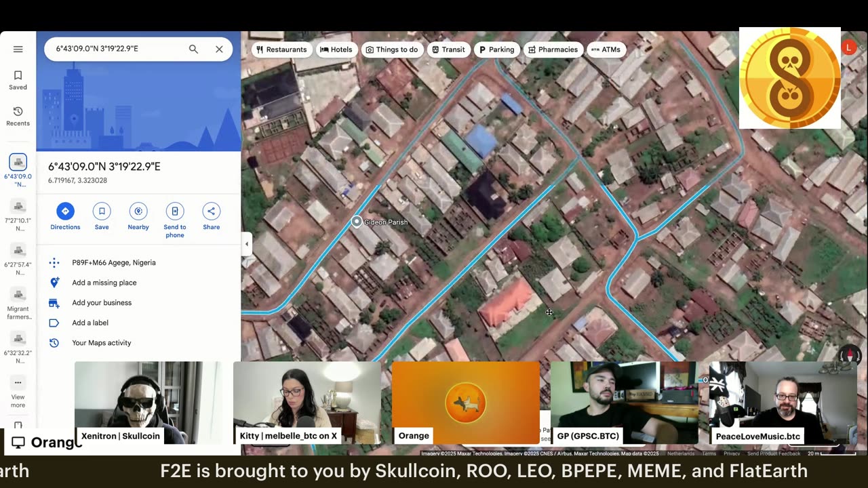Select Xenitron | Skullcoin video tile

pyautogui.click(x=148, y=403)
